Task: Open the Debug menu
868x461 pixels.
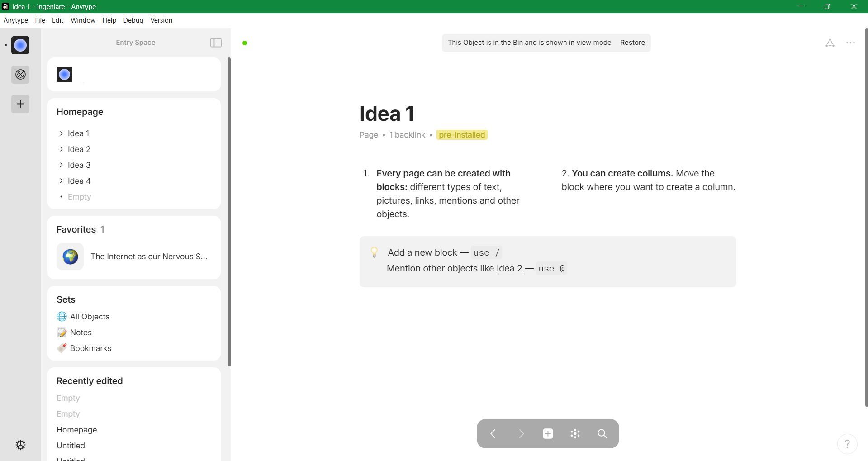Action: coord(133,20)
